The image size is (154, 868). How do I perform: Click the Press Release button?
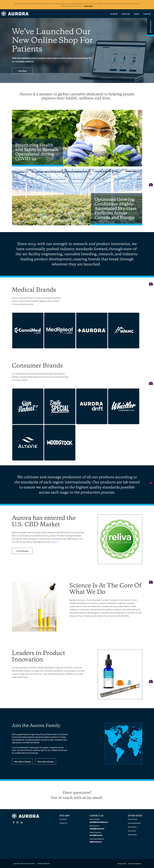click(x=22, y=551)
